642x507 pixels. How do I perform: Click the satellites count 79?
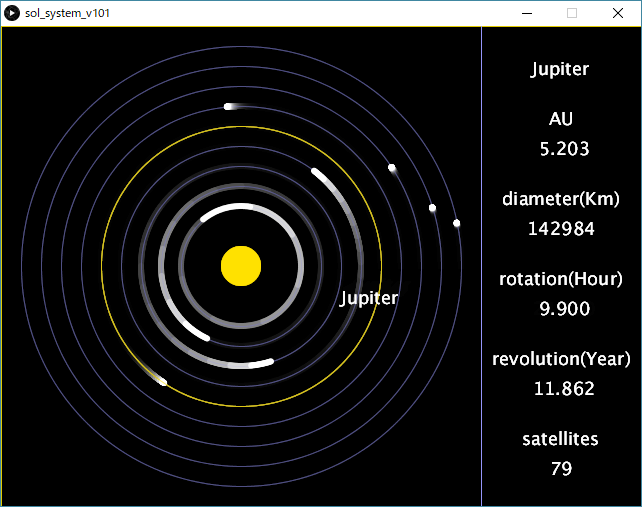(x=561, y=469)
